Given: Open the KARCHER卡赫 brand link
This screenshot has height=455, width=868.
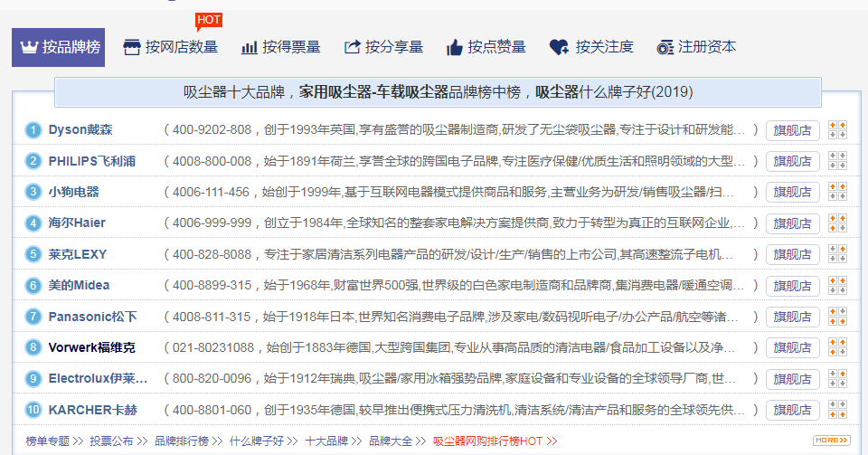Looking at the screenshot, I should pos(93,410).
